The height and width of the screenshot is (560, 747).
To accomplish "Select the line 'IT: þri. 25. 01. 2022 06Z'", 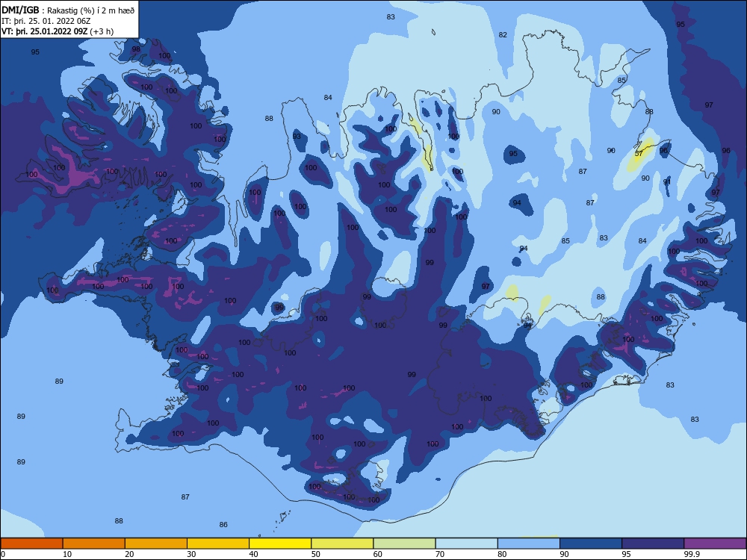I will pyautogui.click(x=46, y=21).
